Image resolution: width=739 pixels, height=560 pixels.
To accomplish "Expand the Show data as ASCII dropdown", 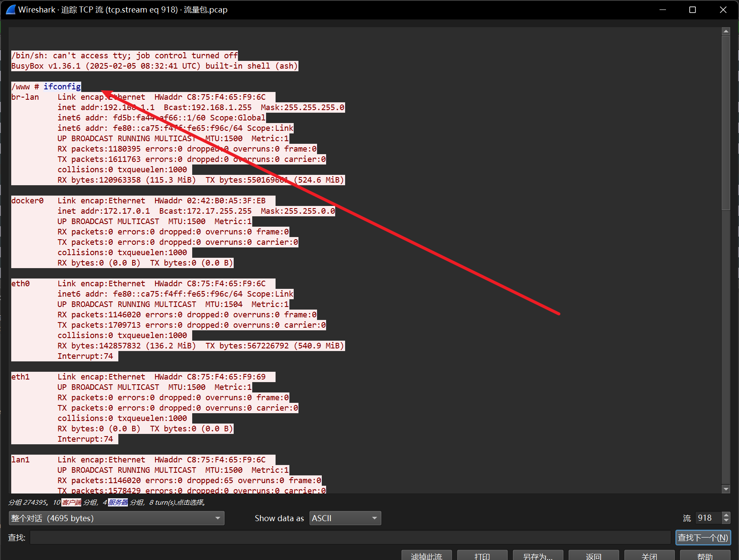I will click(345, 518).
